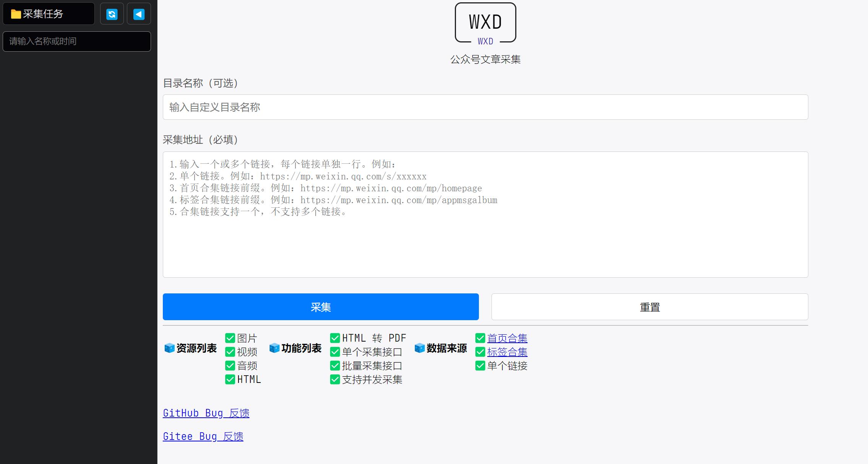Collapse sidebar with the left-arrow icon
Image resolution: width=868 pixels, height=464 pixels.
[x=139, y=14]
